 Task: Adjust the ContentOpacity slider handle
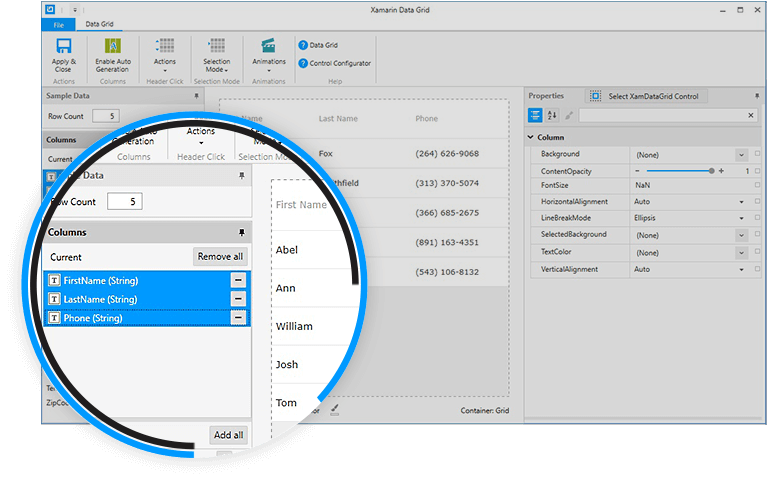tap(712, 171)
